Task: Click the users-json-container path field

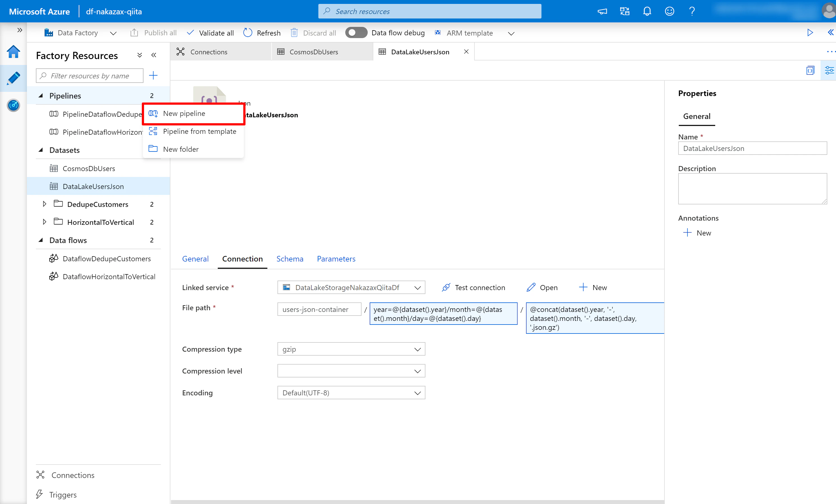Action: (319, 309)
